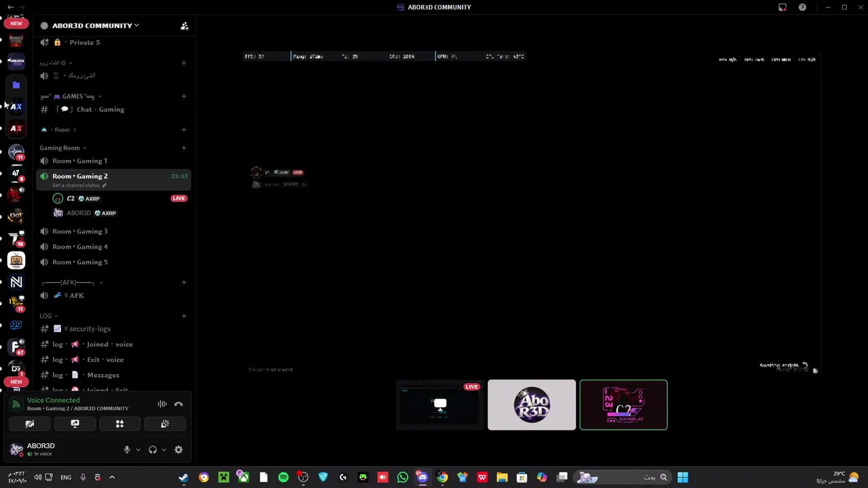
Task: Open the UNLOCK server icon
Action: [x=16, y=62]
